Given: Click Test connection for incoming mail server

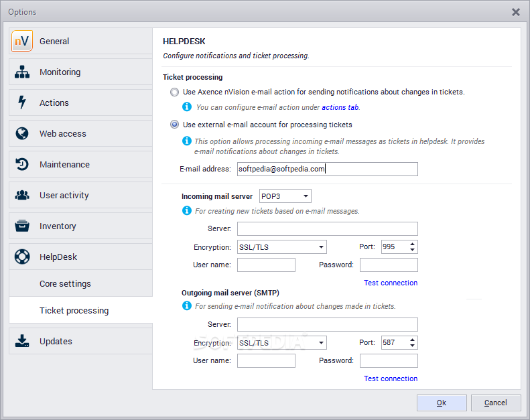Looking at the screenshot, I should coord(391,283).
